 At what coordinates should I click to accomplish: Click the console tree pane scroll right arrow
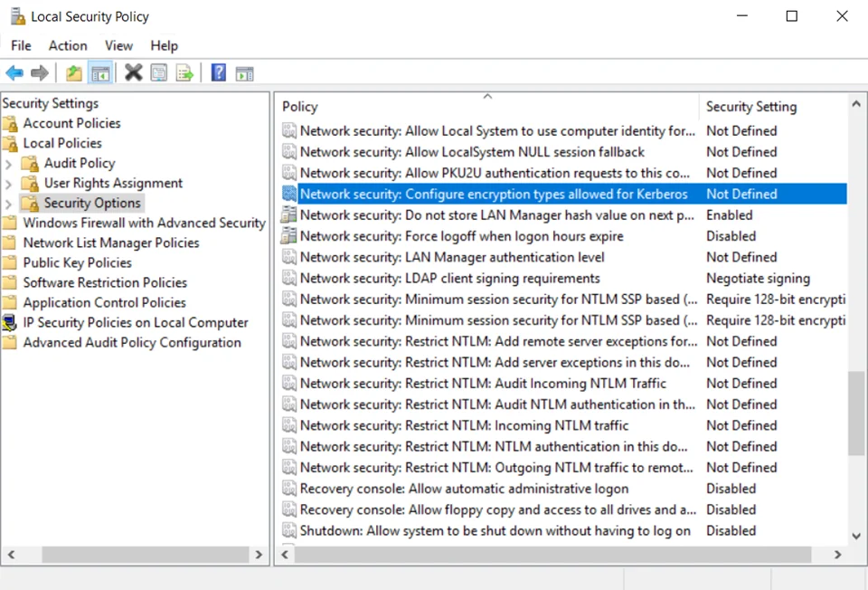[259, 554]
